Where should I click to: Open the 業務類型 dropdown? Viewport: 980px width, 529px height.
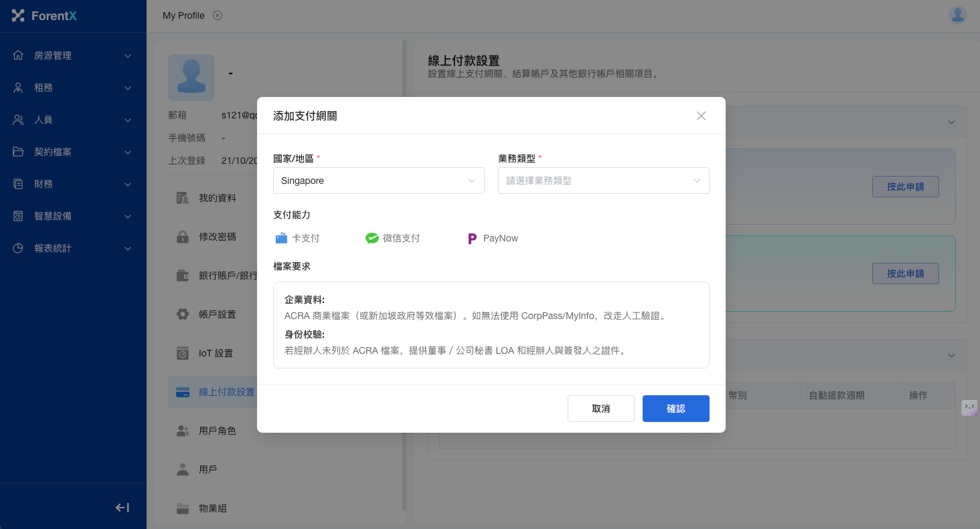click(603, 181)
